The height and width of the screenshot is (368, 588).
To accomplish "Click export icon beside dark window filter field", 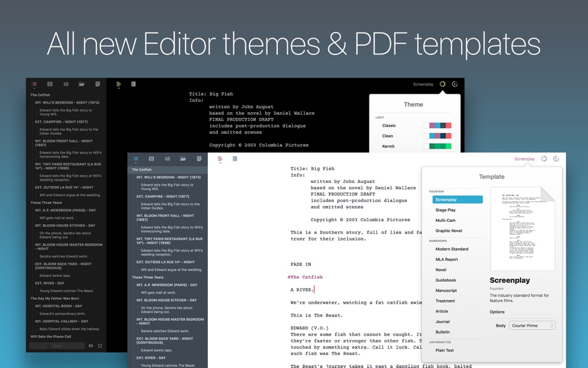I will point(100,346).
